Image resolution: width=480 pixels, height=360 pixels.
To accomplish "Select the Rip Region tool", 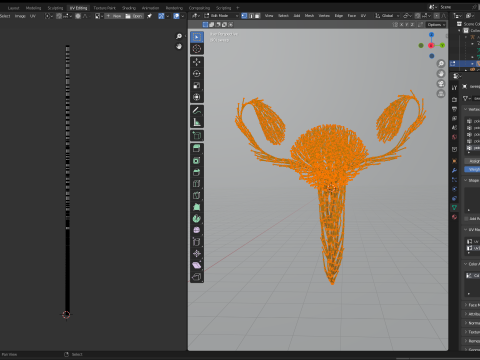I will [x=197, y=277].
